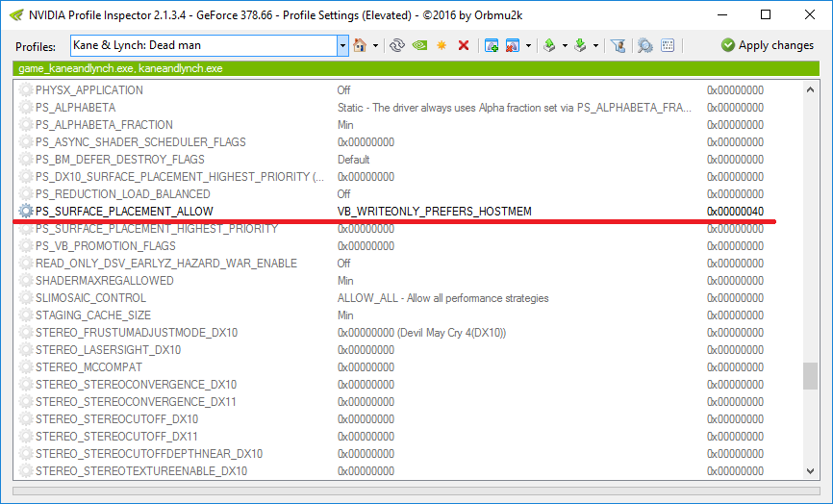Select STEREO_STEREOCONVERGENCE_DX10 setting
Viewport: 833px width, 504px height.
click(x=136, y=385)
